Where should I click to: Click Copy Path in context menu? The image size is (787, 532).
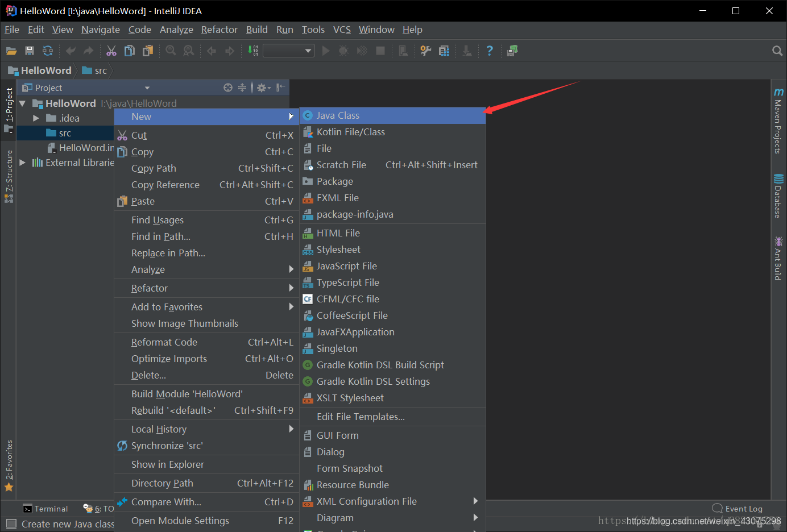pyautogui.click(x=207, y=168)
